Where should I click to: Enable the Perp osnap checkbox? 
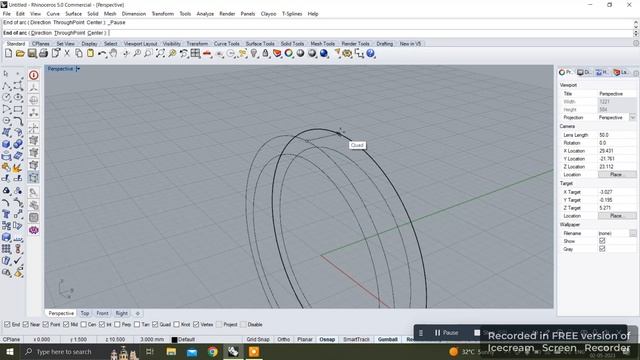point(117,324)
